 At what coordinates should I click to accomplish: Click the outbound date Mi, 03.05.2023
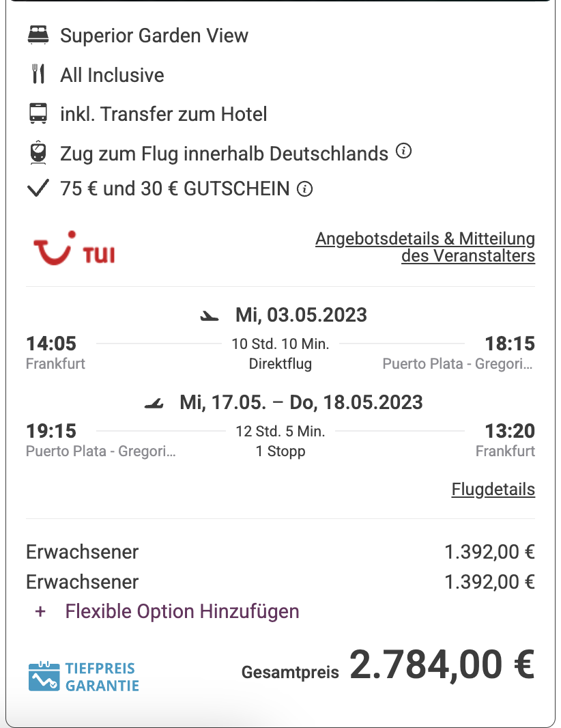tap(301, 315)
